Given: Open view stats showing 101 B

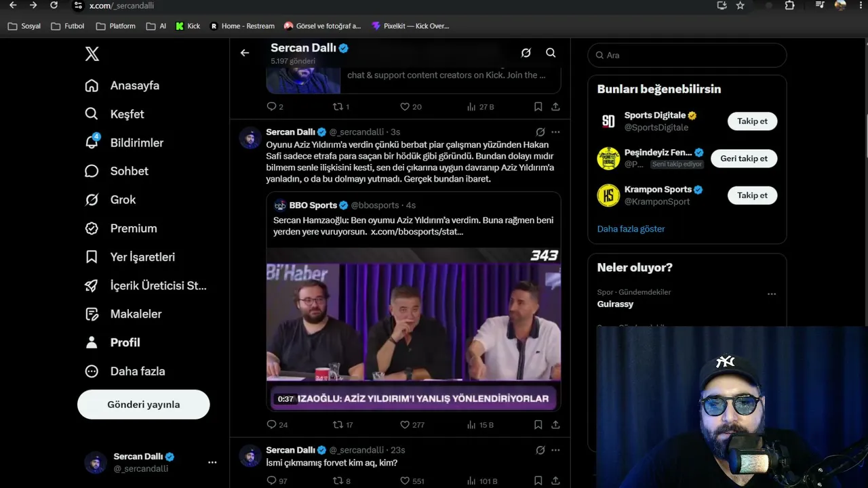Looking at the screenshot, I should (482, 481).
